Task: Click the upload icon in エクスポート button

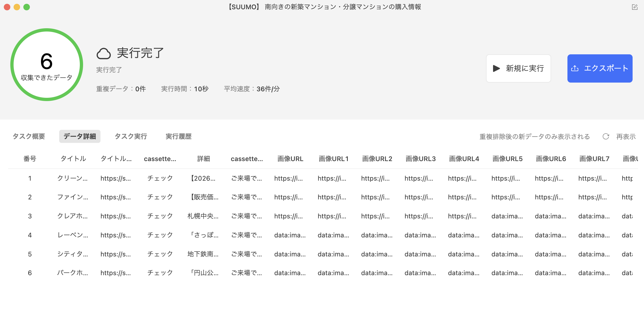Action: tap(575, 68)
